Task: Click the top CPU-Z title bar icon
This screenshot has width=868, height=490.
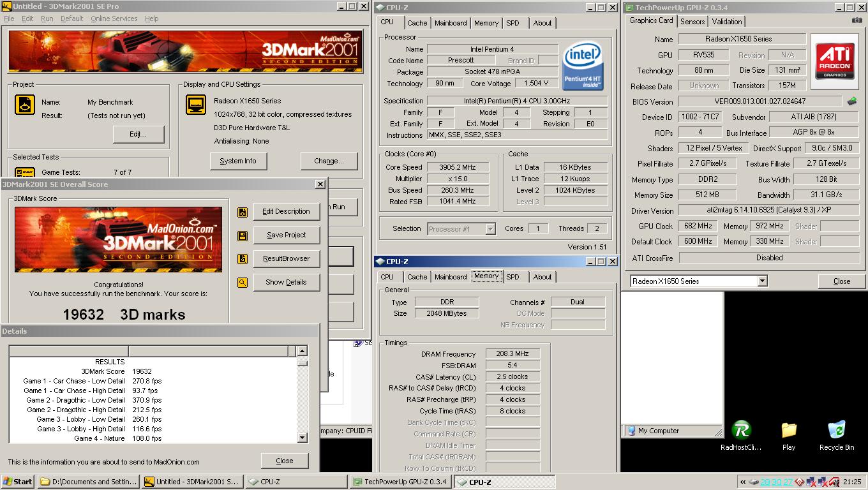Action: coord(380,8)
